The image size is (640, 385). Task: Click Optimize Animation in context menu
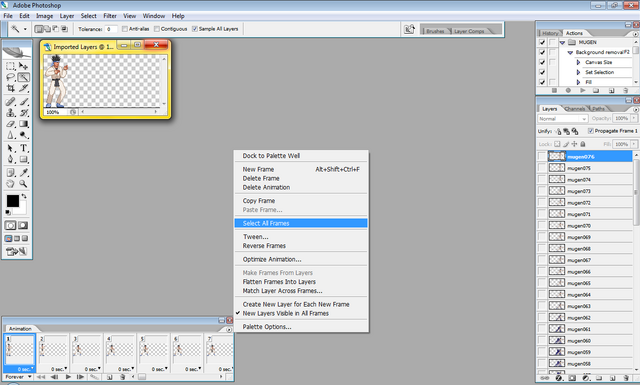coord(272,259)
